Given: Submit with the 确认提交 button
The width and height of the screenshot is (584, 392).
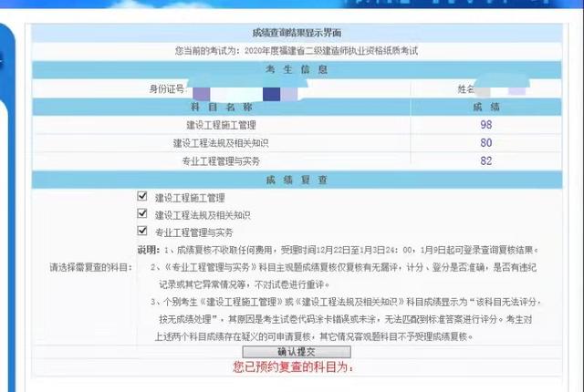Looking at the screenshot, I should [297, 352].
